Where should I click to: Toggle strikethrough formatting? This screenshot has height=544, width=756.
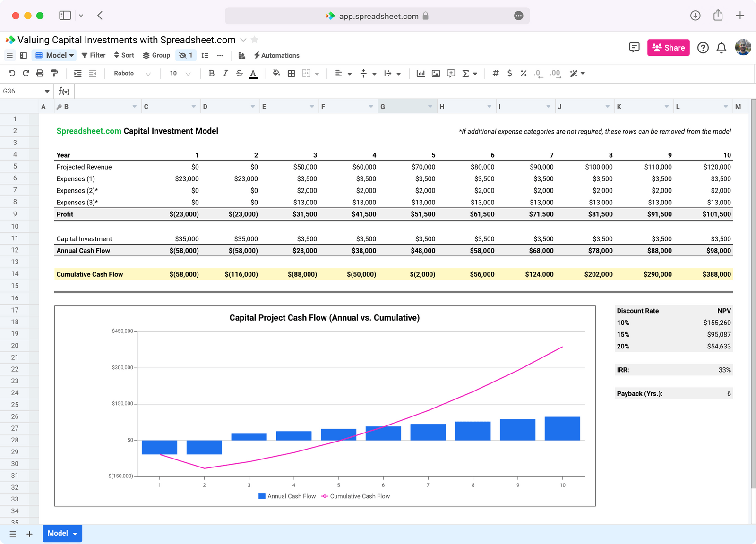pyautogui.click(x=240, y=73)
